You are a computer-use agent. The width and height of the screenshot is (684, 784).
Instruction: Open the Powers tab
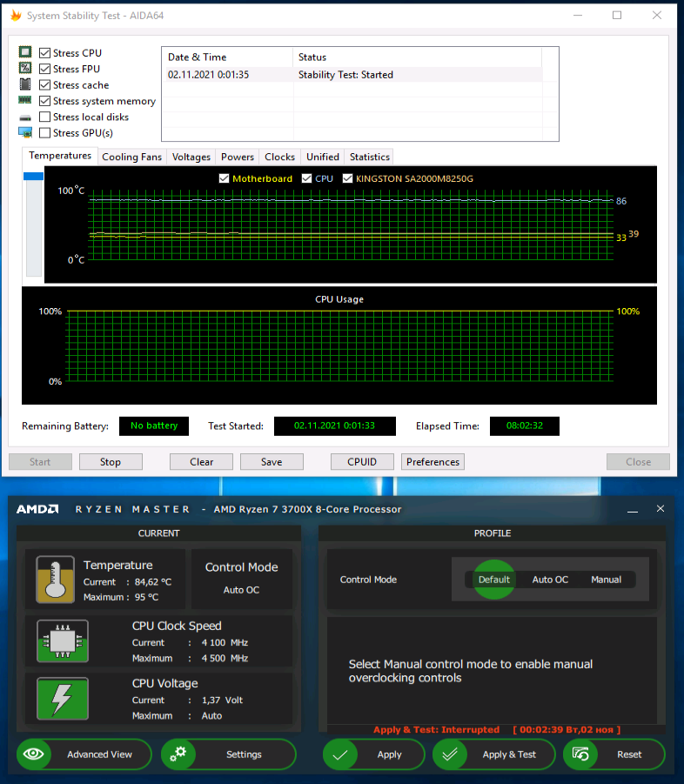click(x=238, y=157)
